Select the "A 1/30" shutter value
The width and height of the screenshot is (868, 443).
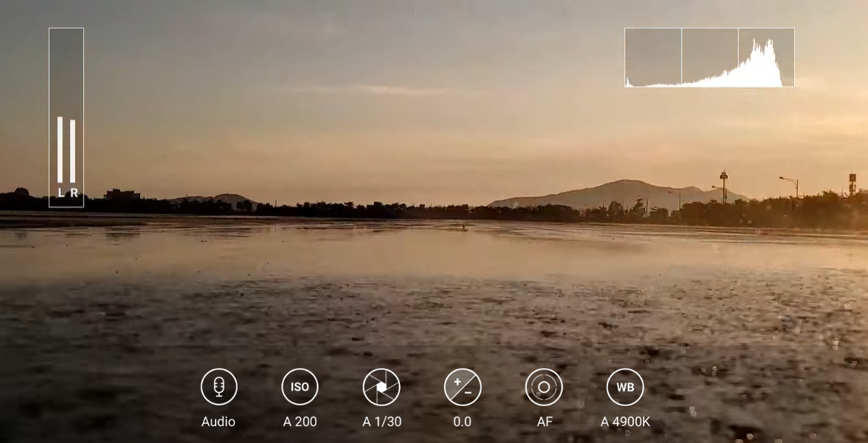[x=382, y=422]
